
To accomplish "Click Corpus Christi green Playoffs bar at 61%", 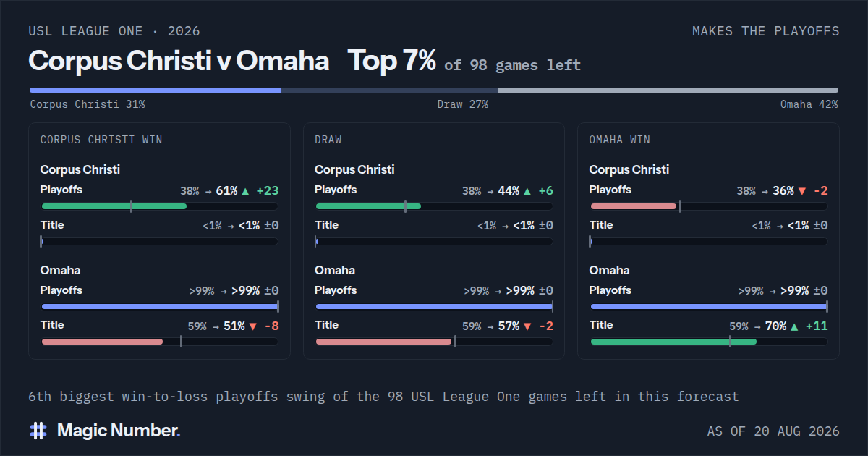I will coord(114,206).
